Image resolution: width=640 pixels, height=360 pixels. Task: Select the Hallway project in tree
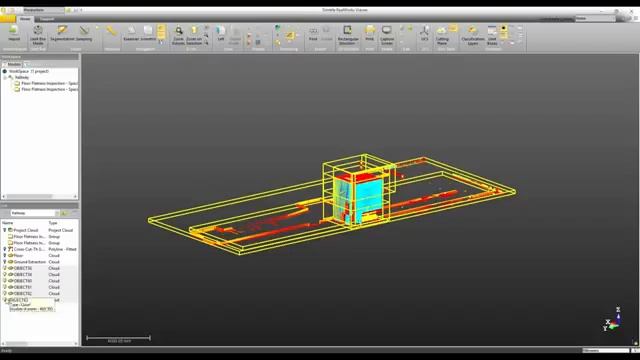pos(22,77)
